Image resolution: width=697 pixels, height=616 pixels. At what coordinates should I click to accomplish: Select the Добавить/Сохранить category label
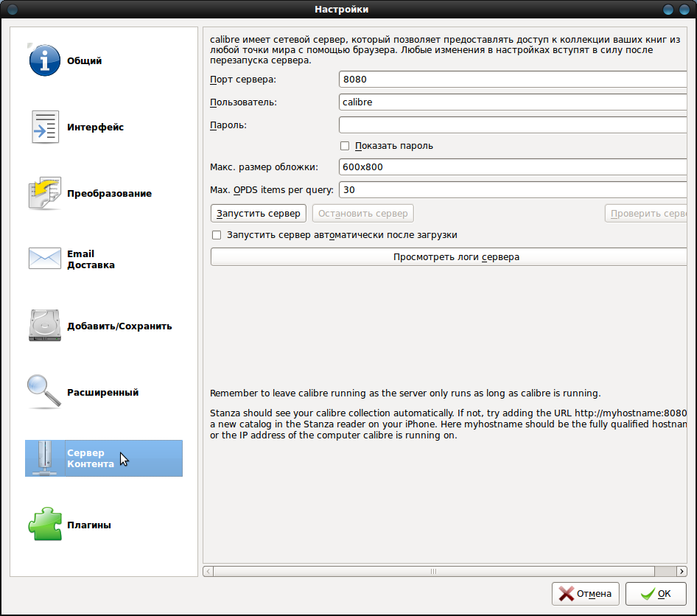tap(119, 326)
